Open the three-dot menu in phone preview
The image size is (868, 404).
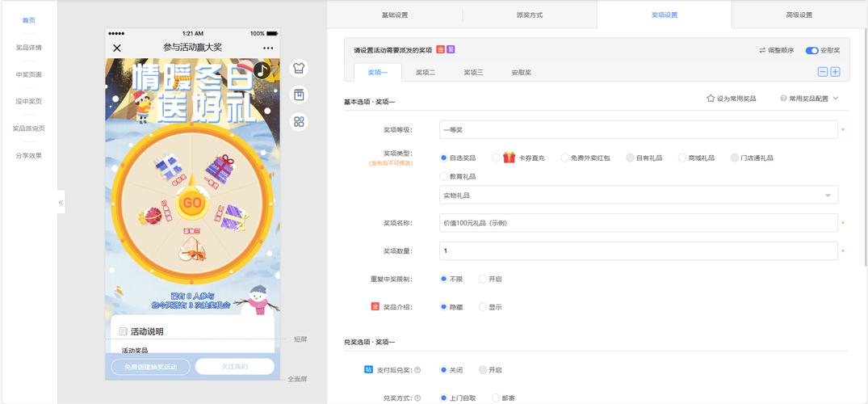(269, 48)
